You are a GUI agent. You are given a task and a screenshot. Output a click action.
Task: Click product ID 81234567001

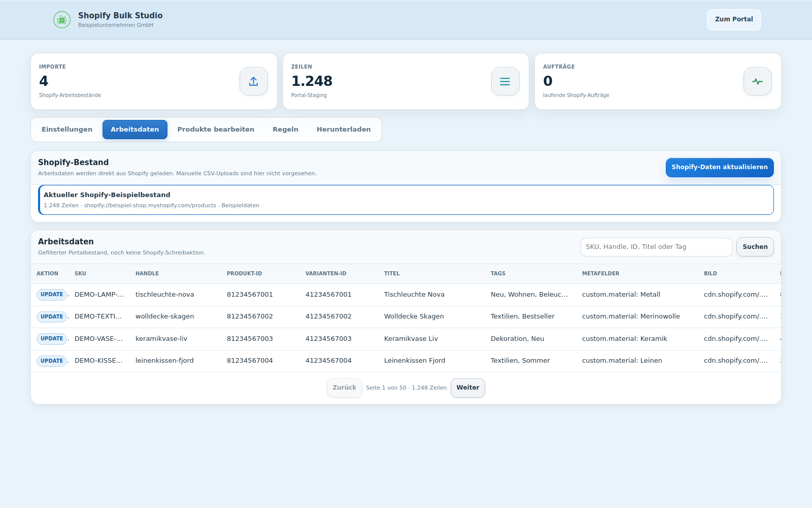[x=250, y=295]
